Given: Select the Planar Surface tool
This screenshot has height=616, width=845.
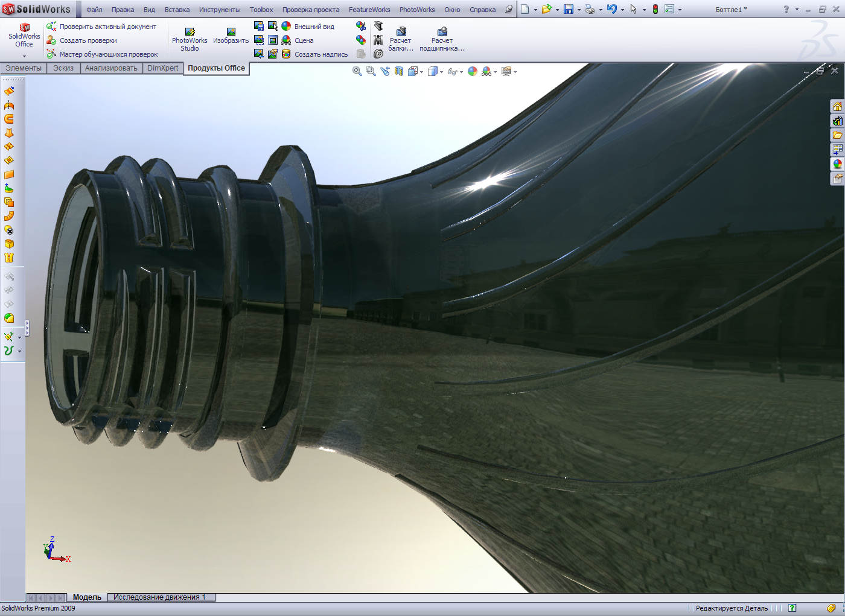Looking at the screenshot, I should pos(9,174).
